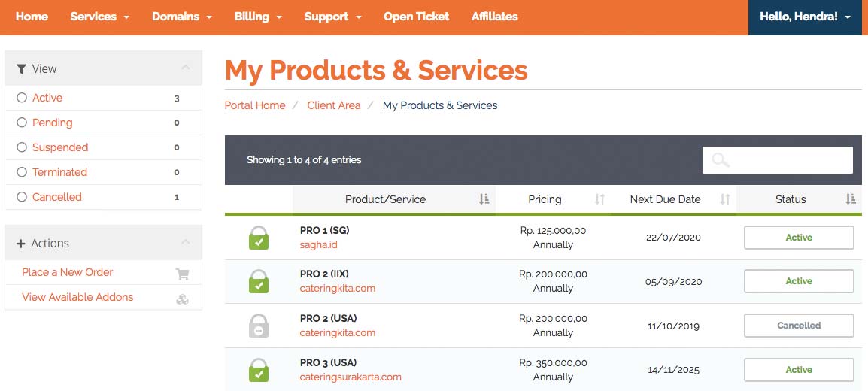Open the Affiliates menu item
The width and height of the screenshot is (868, 391).
494,17
